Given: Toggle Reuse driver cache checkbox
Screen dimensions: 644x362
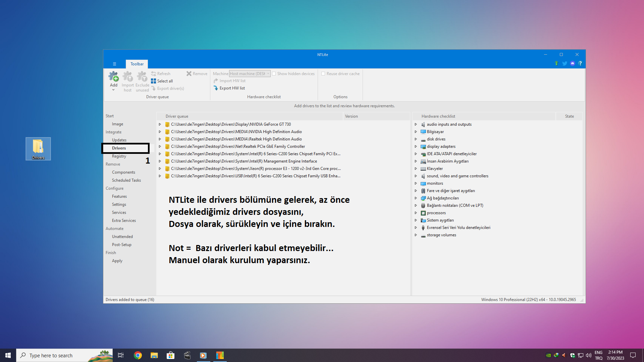Looking at the screenshot, I should (x=323, y=74).
